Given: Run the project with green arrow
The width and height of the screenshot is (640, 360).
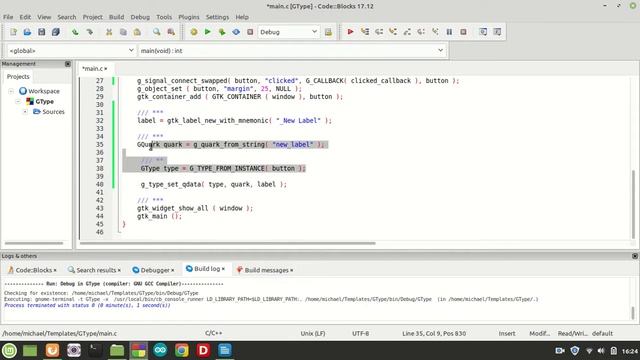Looking at the screenshot, I should tap(208, 32).
